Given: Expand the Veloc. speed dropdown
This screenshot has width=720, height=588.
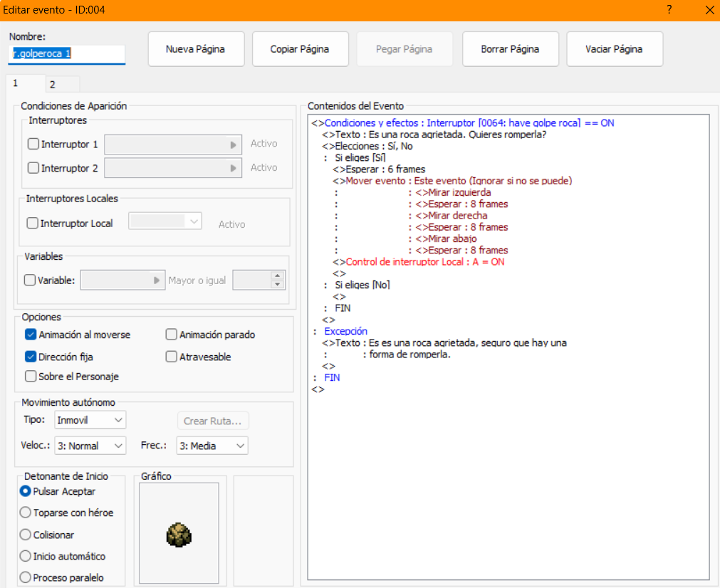Looking at the screenshot, I should click(x=90, y=446).
